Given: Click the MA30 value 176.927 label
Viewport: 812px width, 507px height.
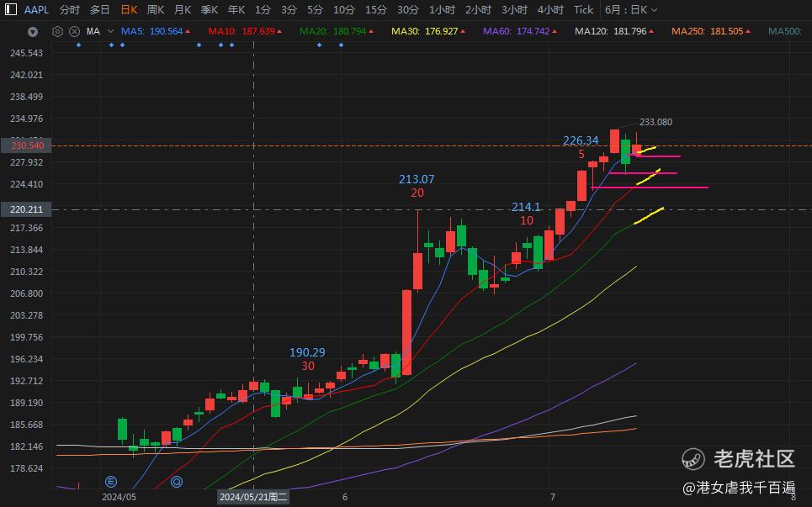Looking at the screenshot, I should tap(428, 32).
